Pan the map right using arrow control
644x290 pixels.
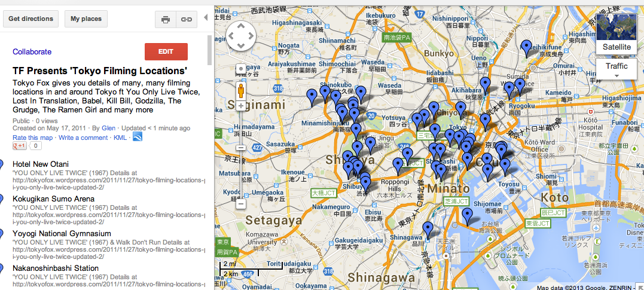click(x=251, y=36)
